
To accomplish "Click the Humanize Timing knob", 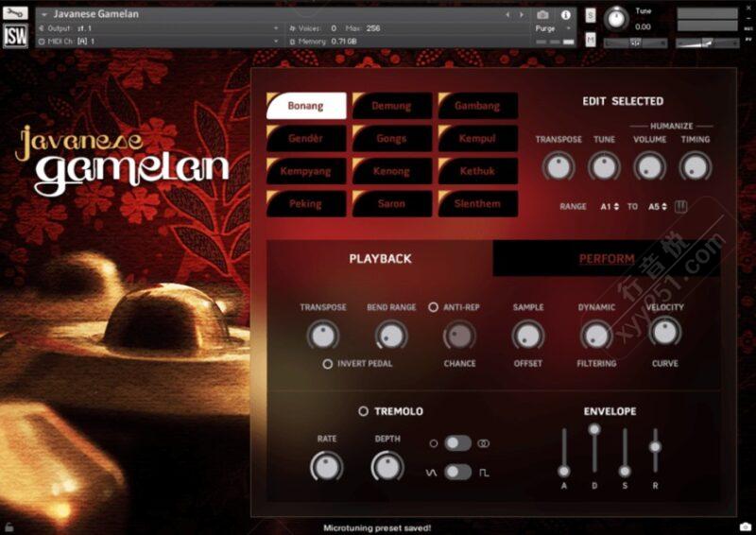I will pos(696,167).
